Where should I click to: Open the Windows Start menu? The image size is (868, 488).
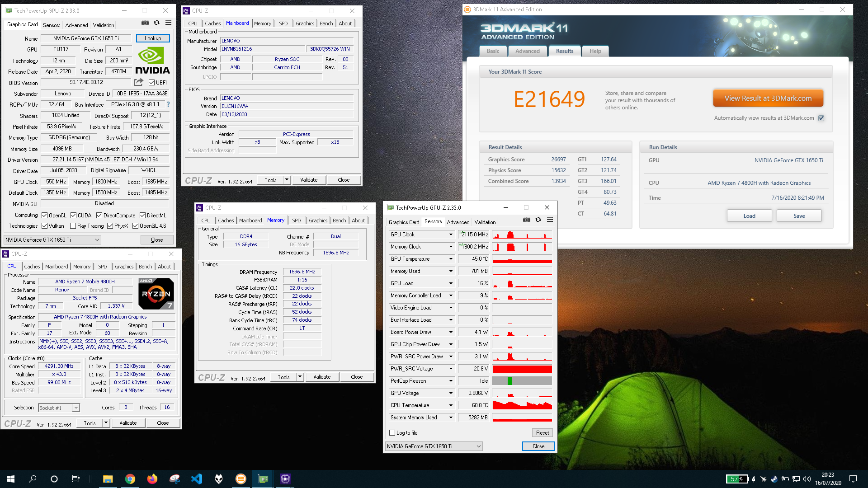click(x=11, y=479)
